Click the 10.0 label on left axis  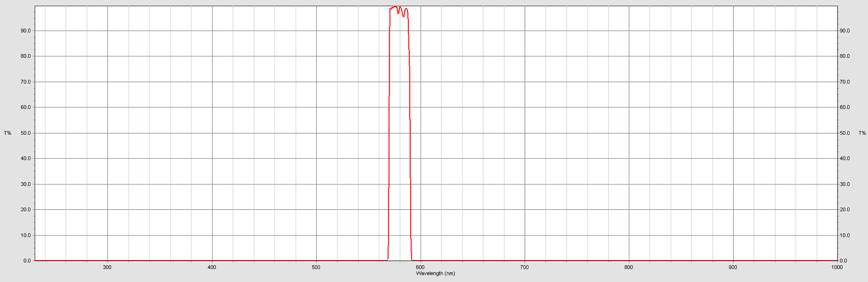point(26,235)
